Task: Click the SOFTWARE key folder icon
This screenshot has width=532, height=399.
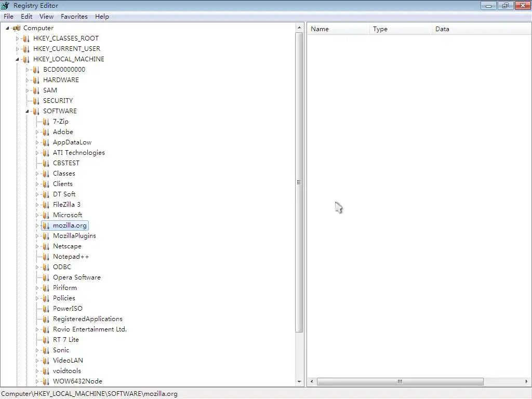Action: tap(36, 111)
